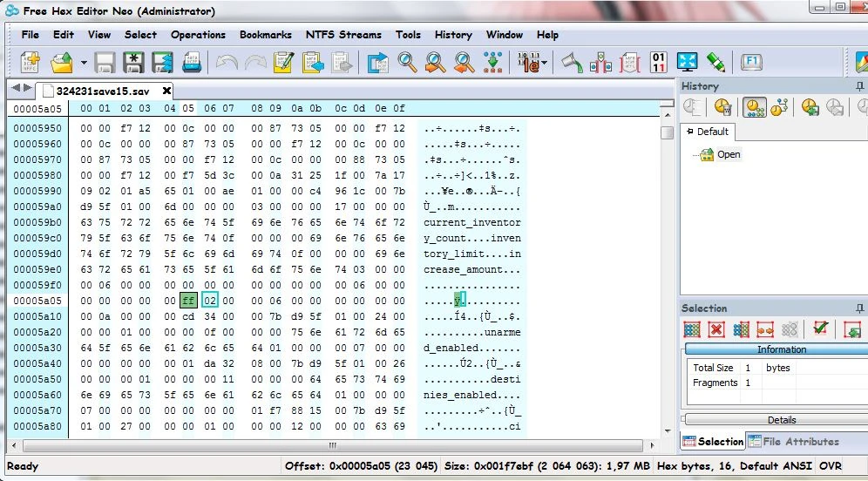
Task: Toggle full screen mode icon
Action: pyautogui.click(x=687, y=62)
